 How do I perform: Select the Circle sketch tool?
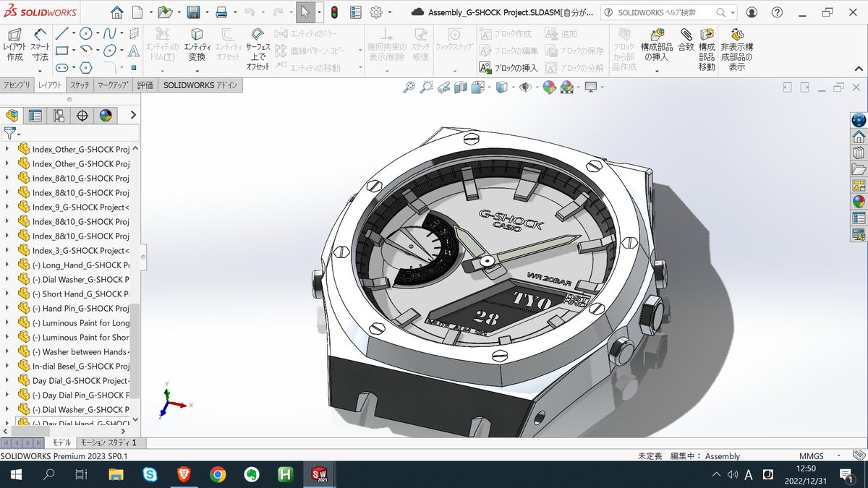[86, 33]
